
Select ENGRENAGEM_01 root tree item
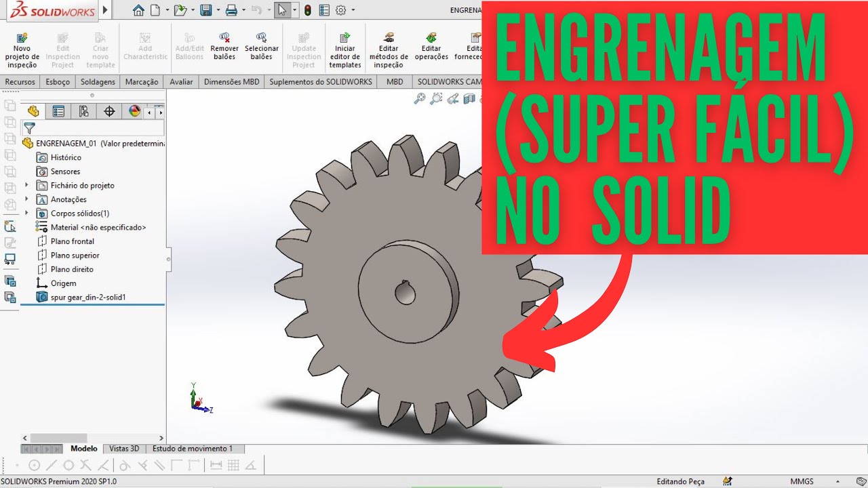[94, 143]
